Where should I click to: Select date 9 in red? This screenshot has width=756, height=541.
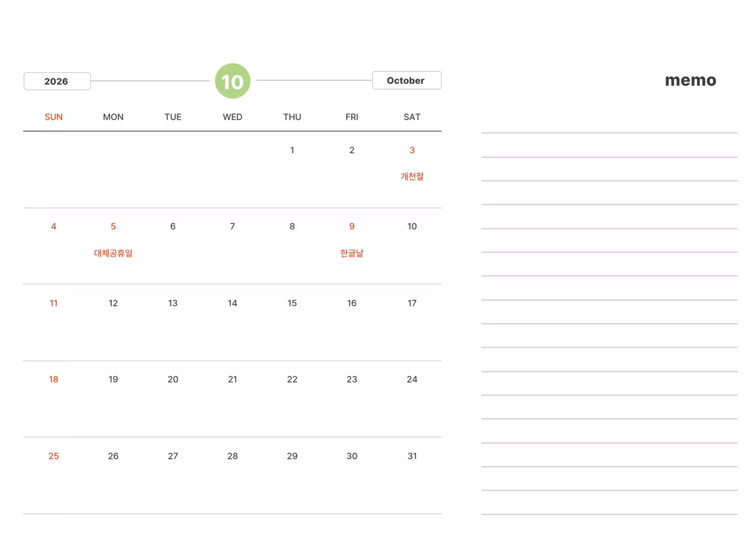click(x=352, y=226)
